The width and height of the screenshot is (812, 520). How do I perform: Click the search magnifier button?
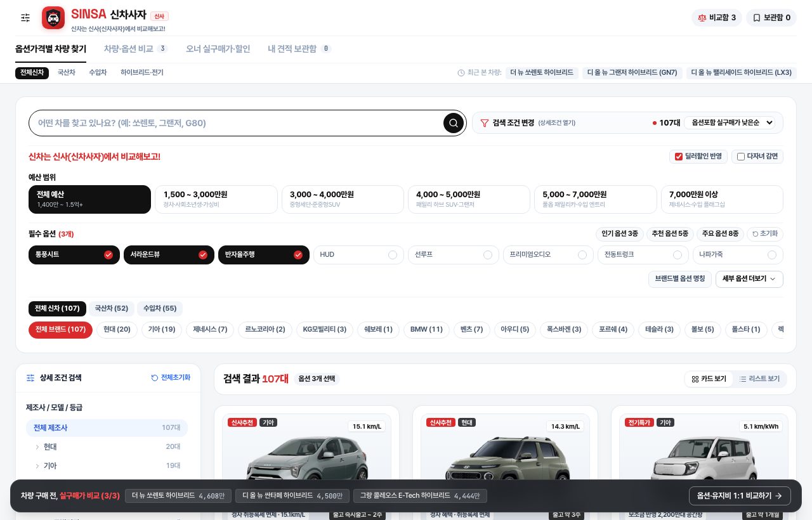453,123
